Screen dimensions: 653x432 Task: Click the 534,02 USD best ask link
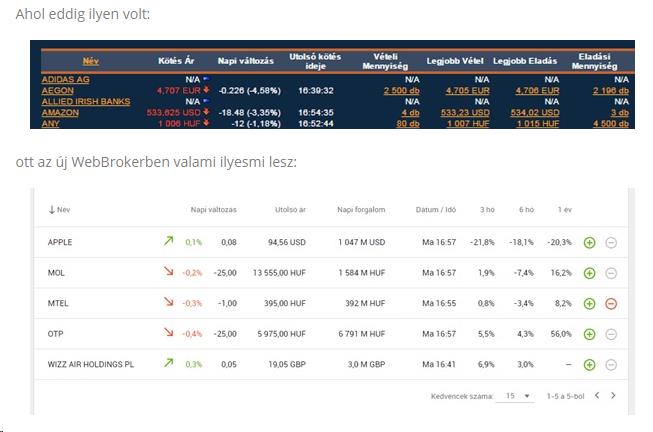point(535,112)
